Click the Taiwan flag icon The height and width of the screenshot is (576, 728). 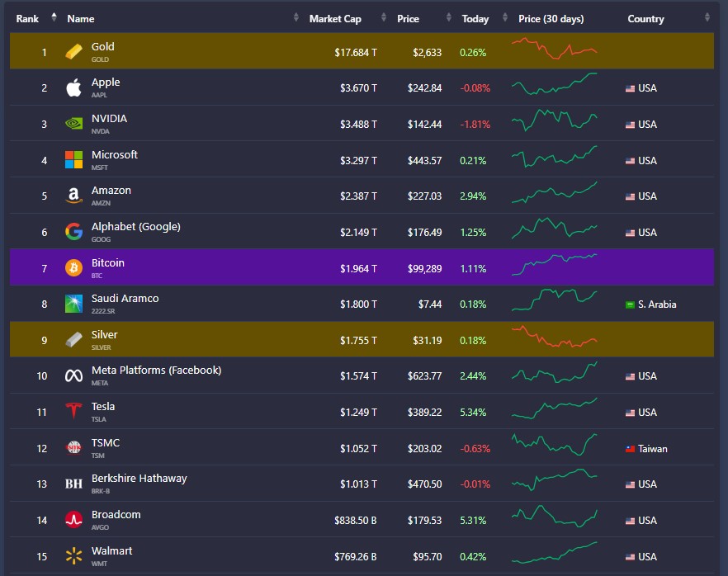[x=630, y=449]
